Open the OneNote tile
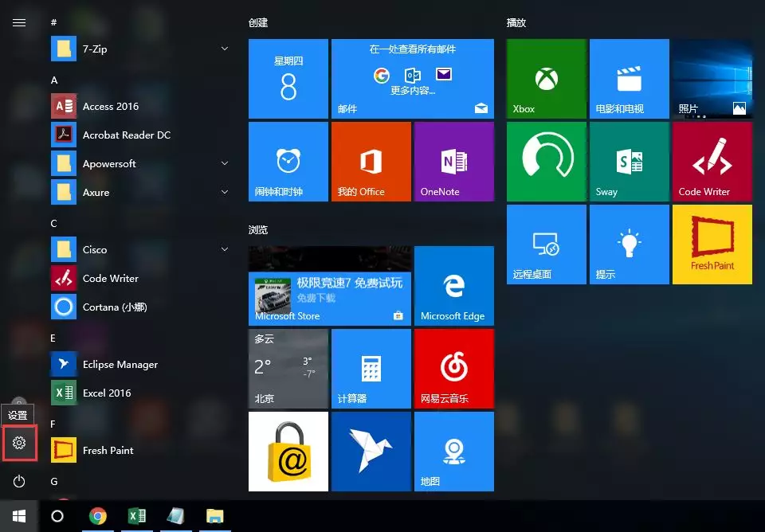765x532 pixels. (453, 161)
